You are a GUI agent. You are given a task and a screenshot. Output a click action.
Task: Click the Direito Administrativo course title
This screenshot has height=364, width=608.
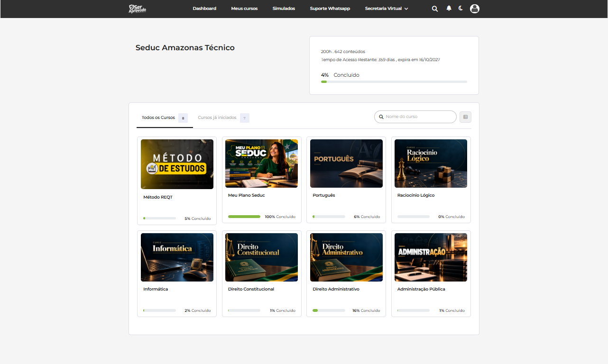336,289
